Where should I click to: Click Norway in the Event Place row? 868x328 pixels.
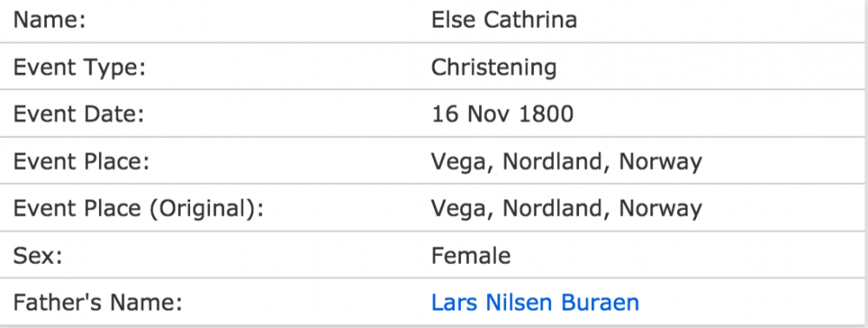[x=661, y=162]
